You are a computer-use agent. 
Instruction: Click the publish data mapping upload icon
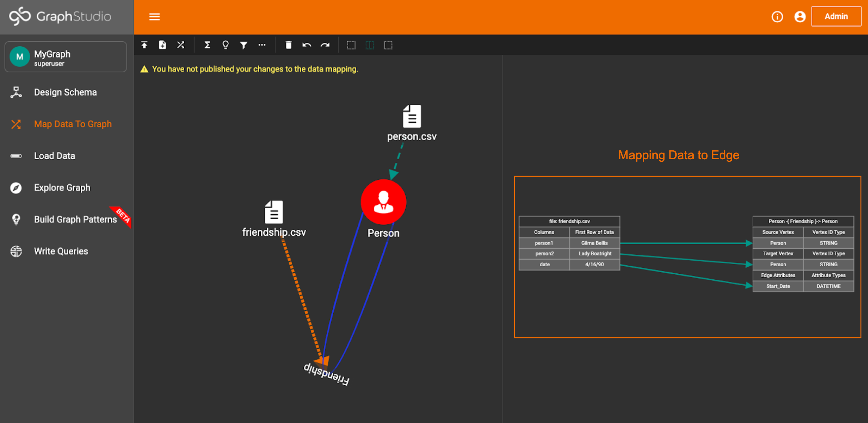click(x=144, y=45)
